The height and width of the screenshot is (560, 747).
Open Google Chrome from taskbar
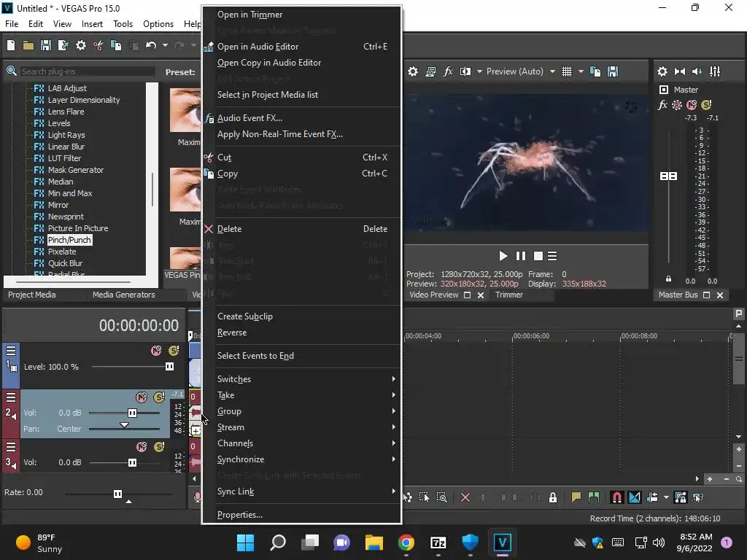click(406, 542)
